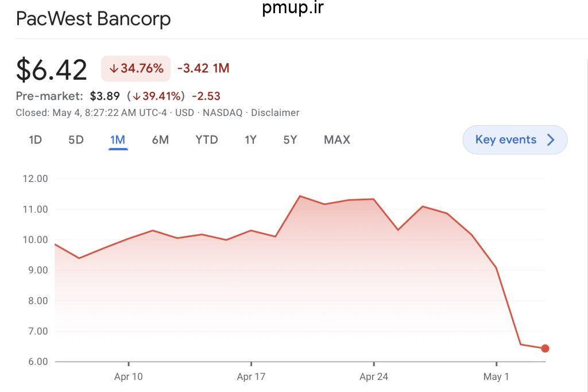Click the red endpoint dot on chart
Screen dimensions: 588x392
(x=546, y=348)
